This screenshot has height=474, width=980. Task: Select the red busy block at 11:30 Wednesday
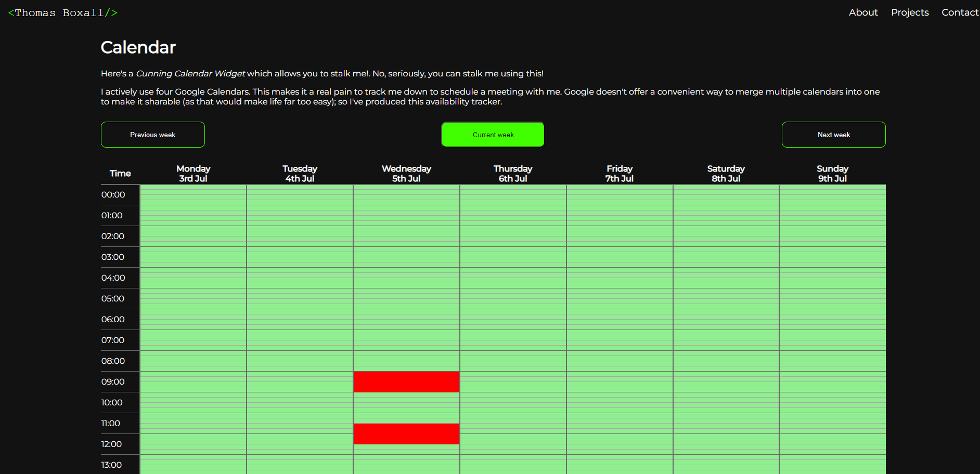(406, 434)
